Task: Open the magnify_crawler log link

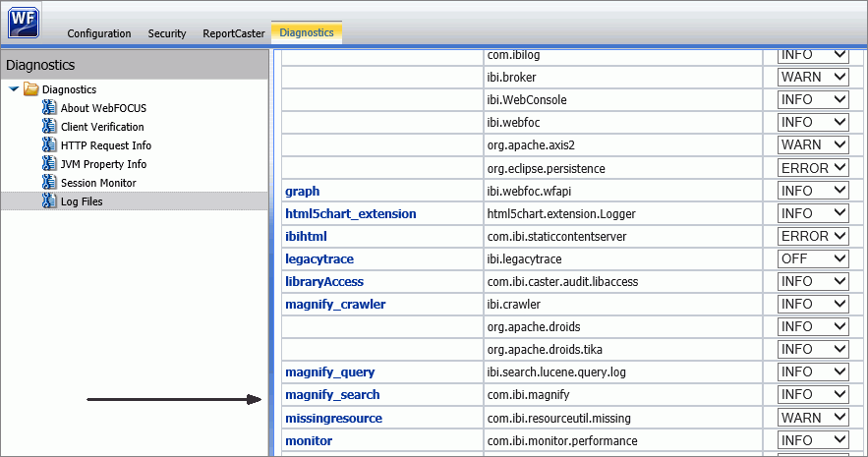Action: [x=335, y=305]
